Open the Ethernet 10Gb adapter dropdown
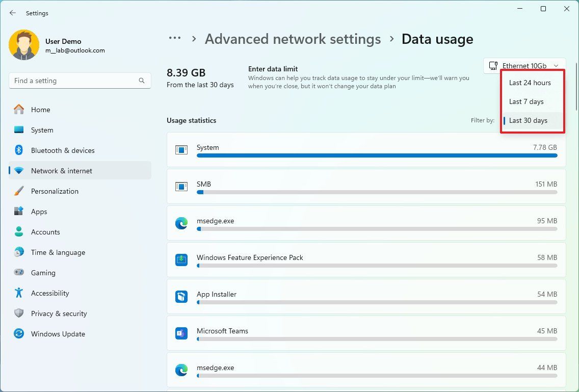This screenshot has height=392, width=579. point(525,65)
